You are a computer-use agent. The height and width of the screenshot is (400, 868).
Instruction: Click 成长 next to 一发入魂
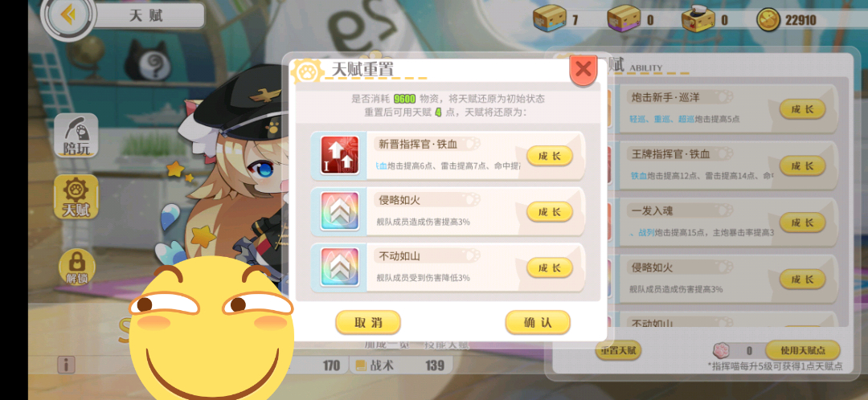point(802,222)
